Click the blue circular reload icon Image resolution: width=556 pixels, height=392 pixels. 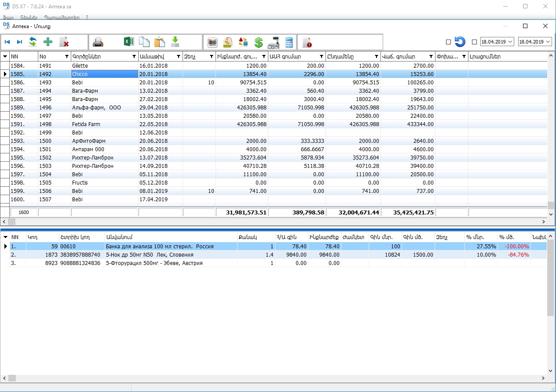460,42
